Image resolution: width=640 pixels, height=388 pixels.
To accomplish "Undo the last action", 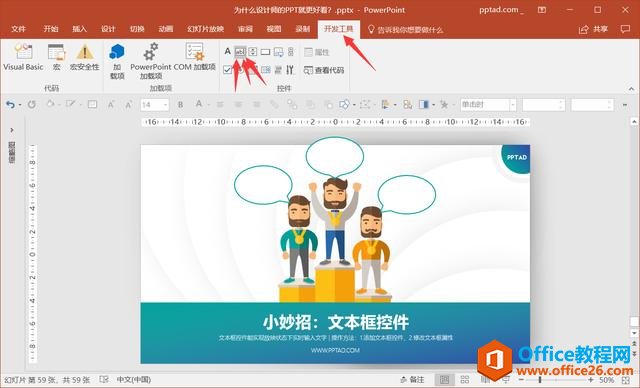I will tap(10, 105).
